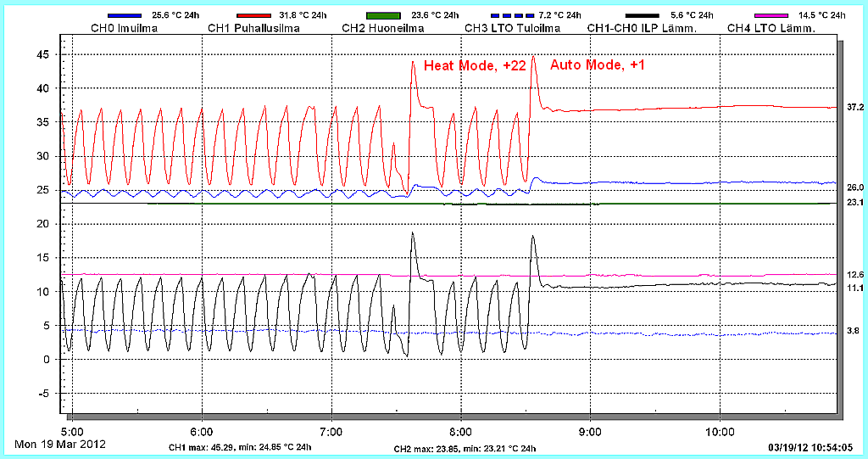Click the CH0 Imuilma series label

[124, 28]
